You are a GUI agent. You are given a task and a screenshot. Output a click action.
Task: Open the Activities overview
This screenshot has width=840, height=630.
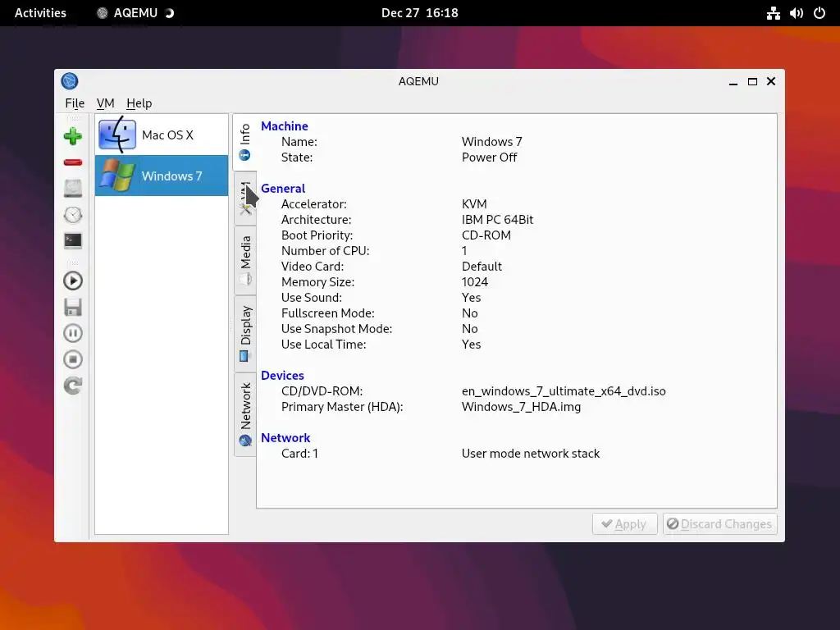(40, 13)
